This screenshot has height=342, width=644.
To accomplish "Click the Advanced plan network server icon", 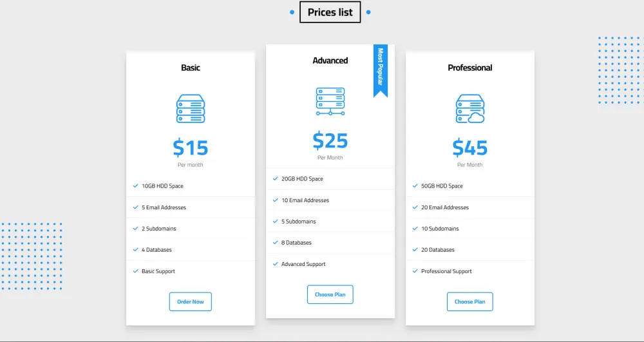I will pyautogui.click(x=330, y=102).
